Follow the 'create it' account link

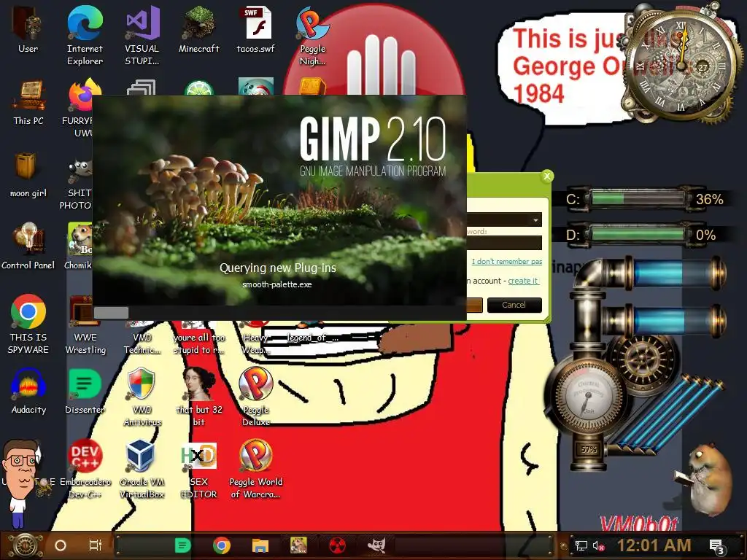[523, 281]
